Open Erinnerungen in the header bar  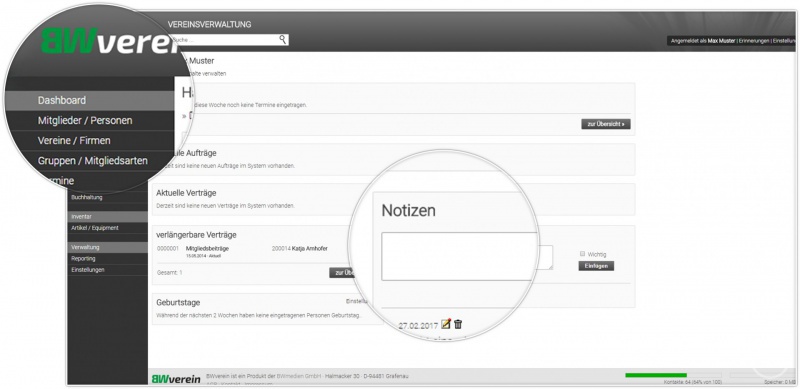click(754, 40)
